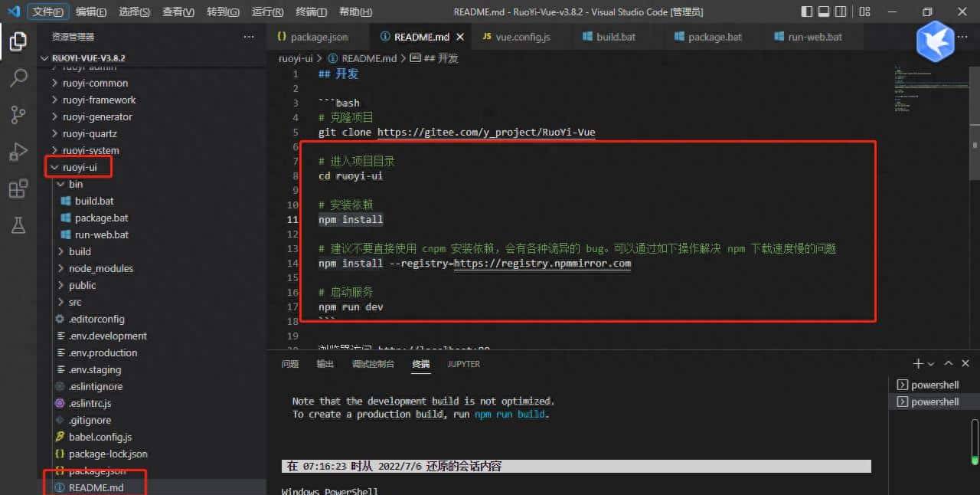The image size is (980, 495).
Task: Click the editor's vertical scrollbar thumb
Action: 975,145
